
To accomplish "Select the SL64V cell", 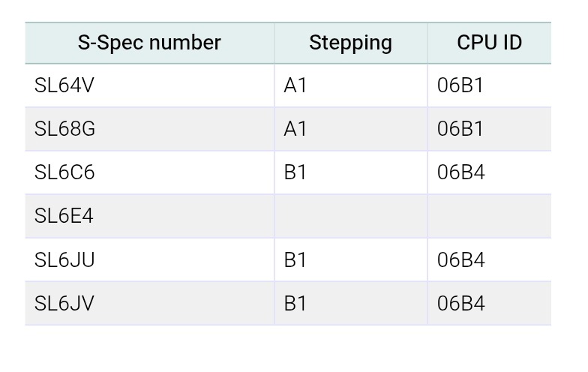I will (64, 85).
